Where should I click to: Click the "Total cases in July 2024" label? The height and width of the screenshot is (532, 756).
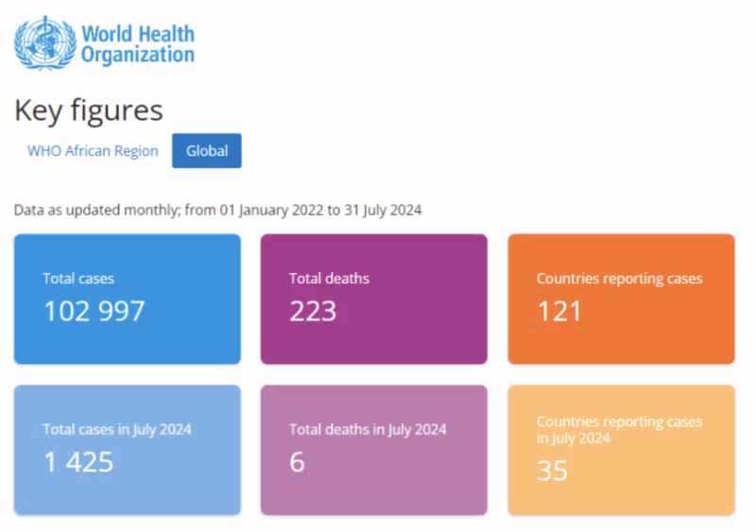(117, 429)
